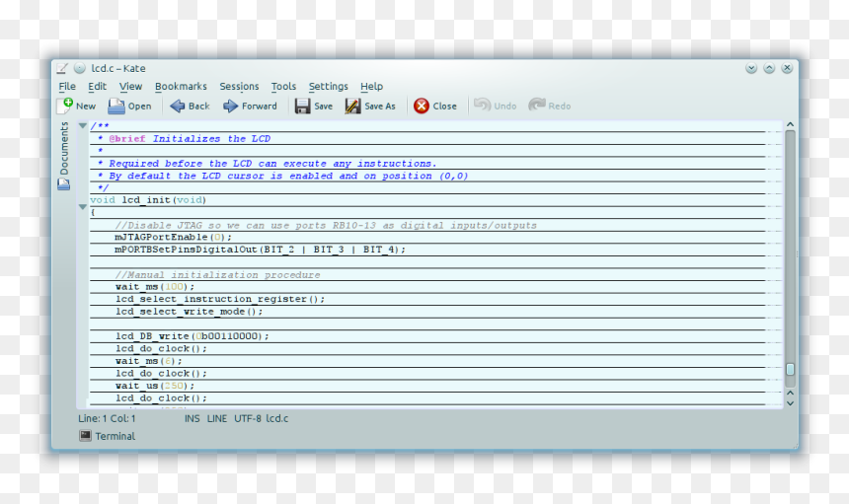Image resolution: width=849 pixels, height=504 pixels.
Task: Open the Bookmarks menu
Action: 181,87
